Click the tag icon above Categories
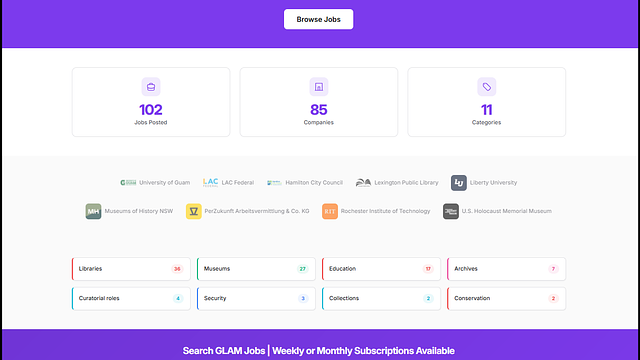640x360 pixels. pyautogui.click(x=487, y=87)
